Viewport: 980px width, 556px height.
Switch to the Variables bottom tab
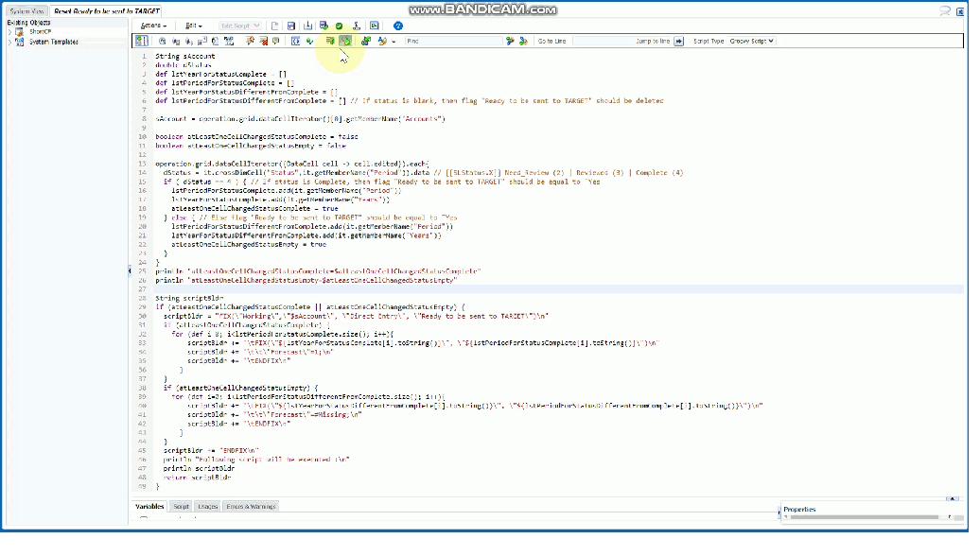tap(149, 507)
